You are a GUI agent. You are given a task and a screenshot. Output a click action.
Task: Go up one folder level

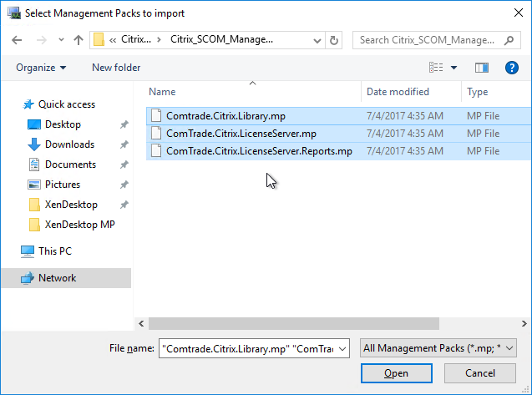click(x=79, y=40)
